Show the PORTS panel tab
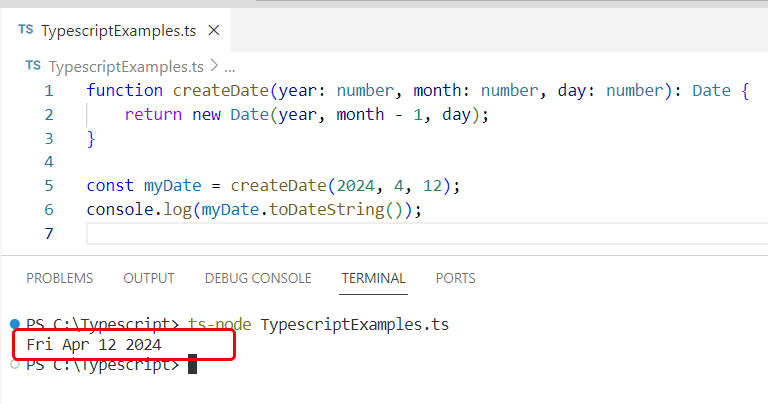This screenshot has height=404, width=768. (456, 278)
